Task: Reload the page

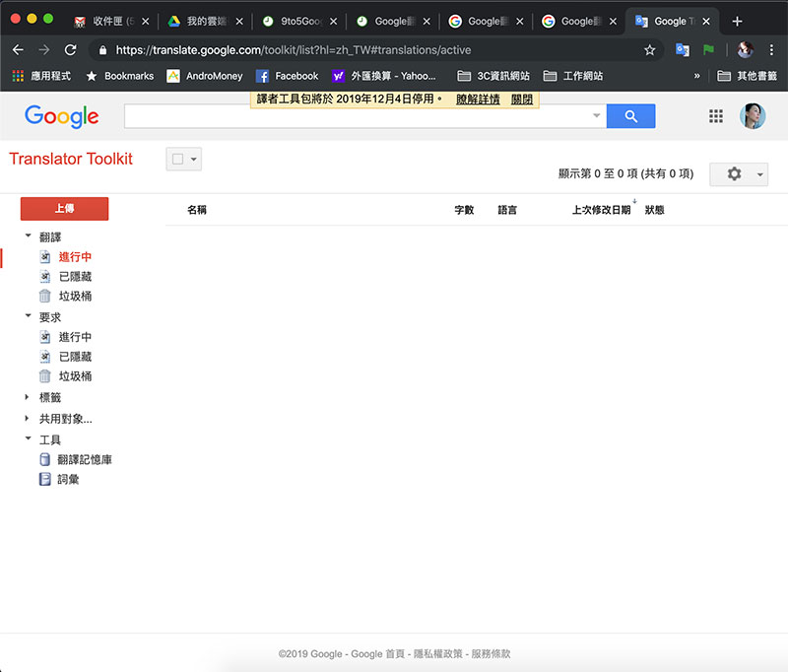Action: point(70,49)
